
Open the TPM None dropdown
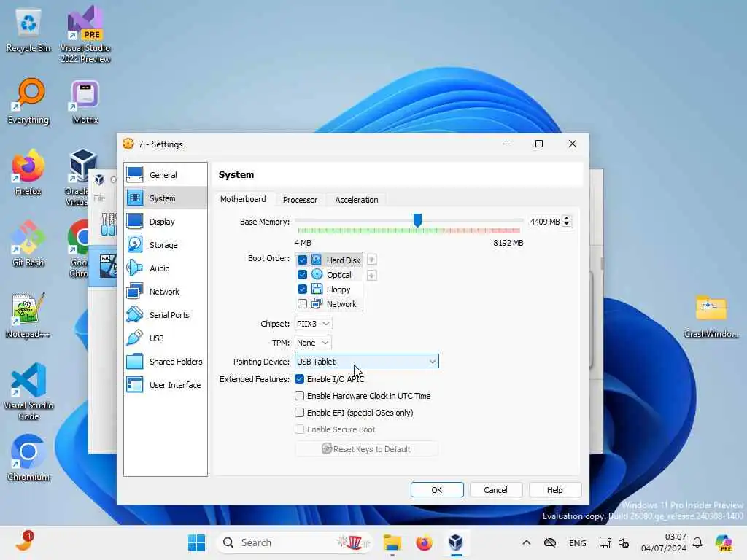click(x=313, y=343)
